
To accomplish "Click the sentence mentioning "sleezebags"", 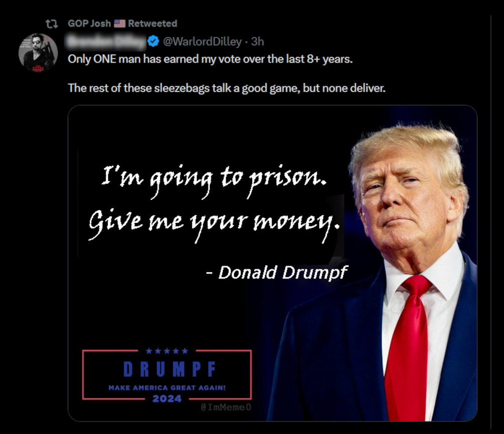I will pyautogui.click(x=226, y=88).
